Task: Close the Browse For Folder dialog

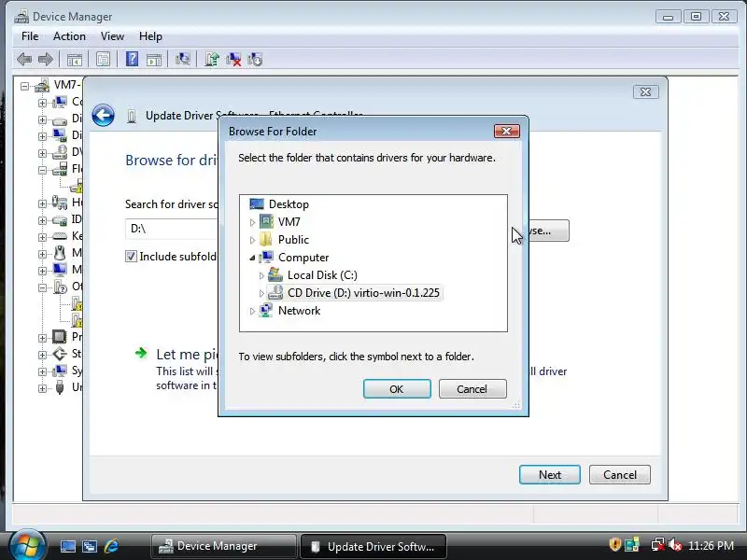Action: (x=506, y=131)
